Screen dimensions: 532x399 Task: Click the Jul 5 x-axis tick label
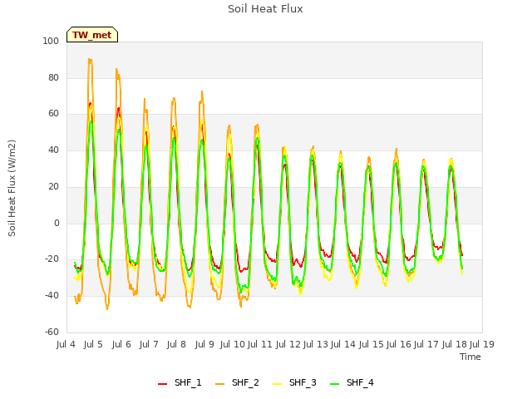click(93, 344)
